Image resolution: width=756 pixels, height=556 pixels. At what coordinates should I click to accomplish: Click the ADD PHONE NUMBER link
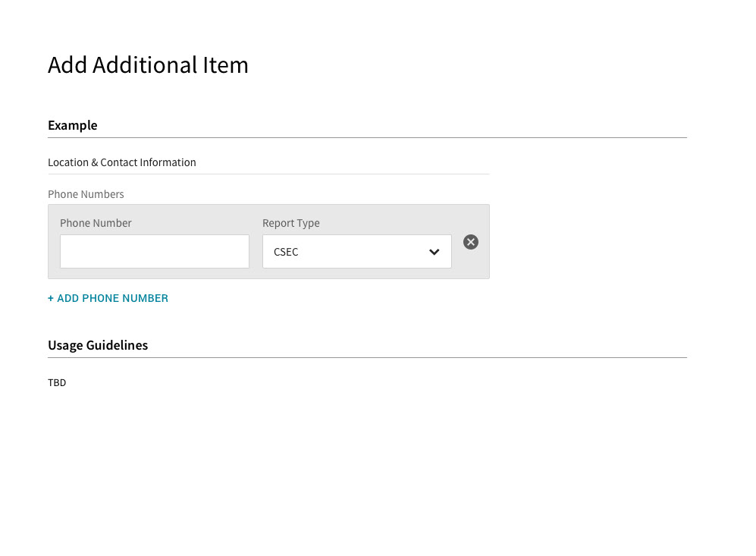pyautogui.click(x=108, y=299)
